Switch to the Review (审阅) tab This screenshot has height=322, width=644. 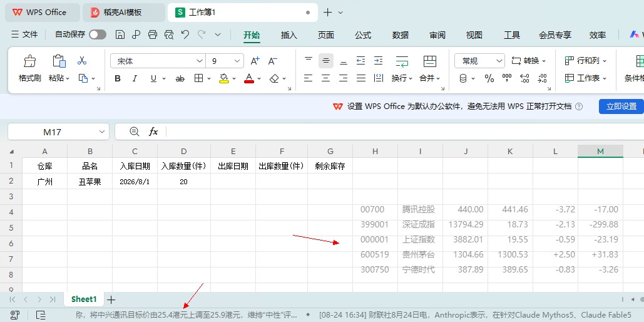437,35
